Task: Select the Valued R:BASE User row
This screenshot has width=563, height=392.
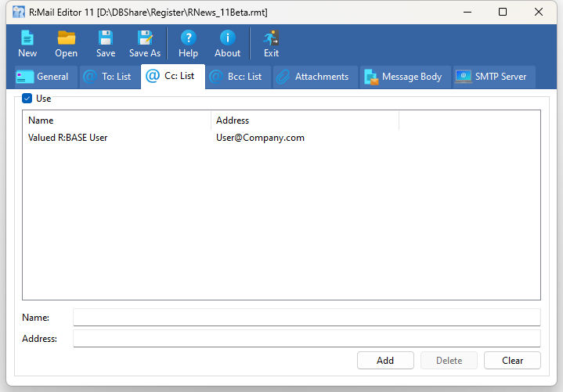Action: (281, 138)
